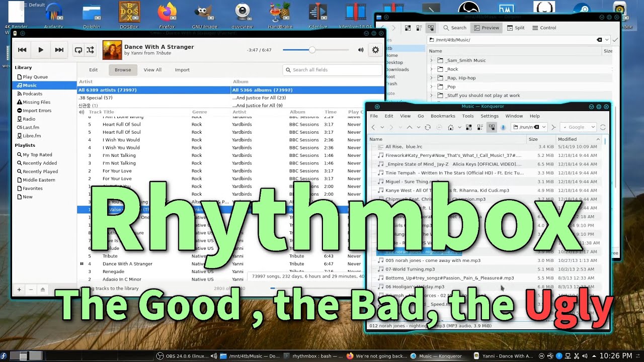The height and width of the screenshot is (362, 644).
Task: Select Radio in the sidebar
Action: click(44, 119)
